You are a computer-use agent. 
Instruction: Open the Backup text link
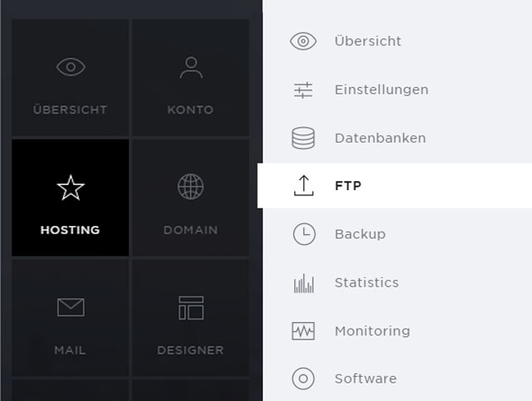point(360,234)
